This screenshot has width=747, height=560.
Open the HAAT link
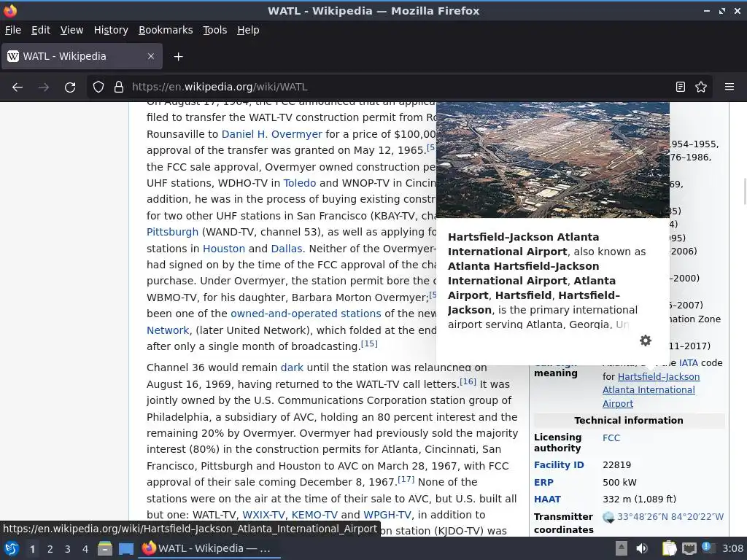pos(547,499)
